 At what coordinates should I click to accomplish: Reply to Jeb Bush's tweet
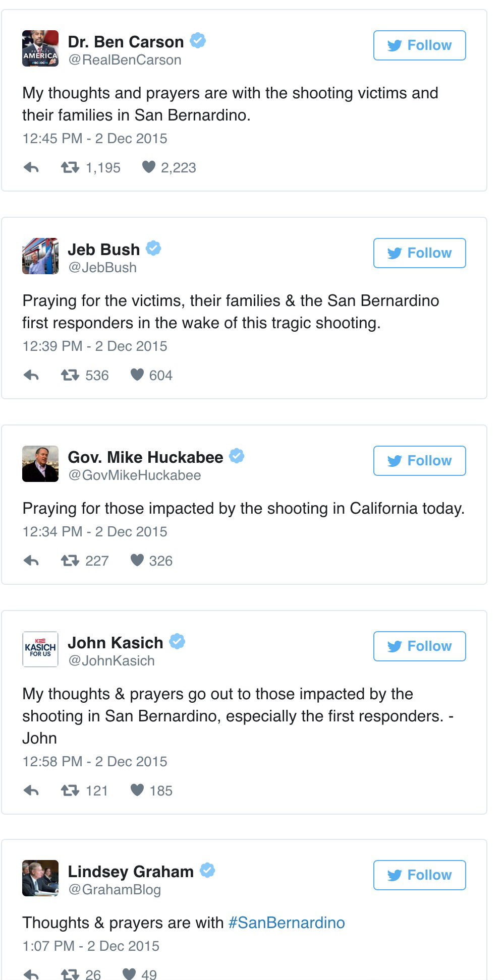click(x=31, y=375)
